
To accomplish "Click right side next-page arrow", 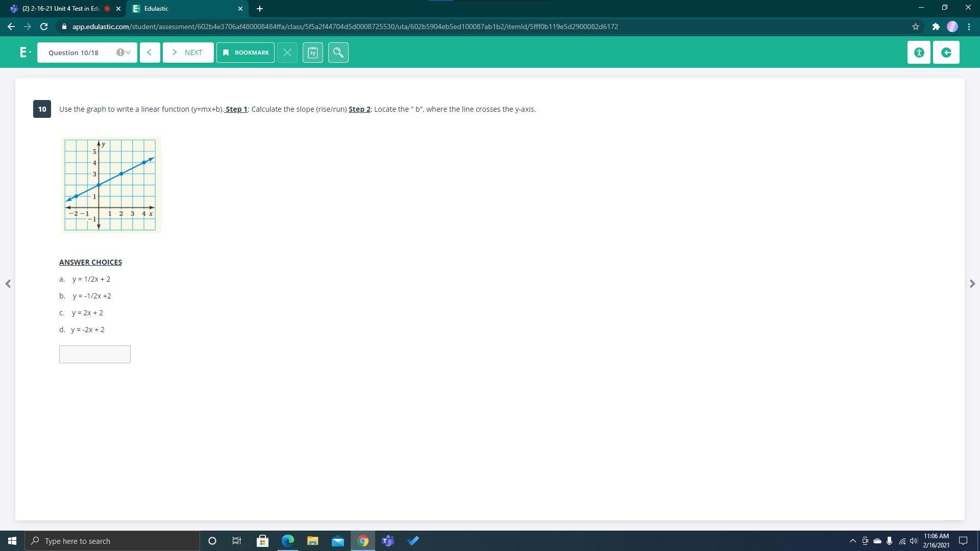I will (x=972, y=284).
